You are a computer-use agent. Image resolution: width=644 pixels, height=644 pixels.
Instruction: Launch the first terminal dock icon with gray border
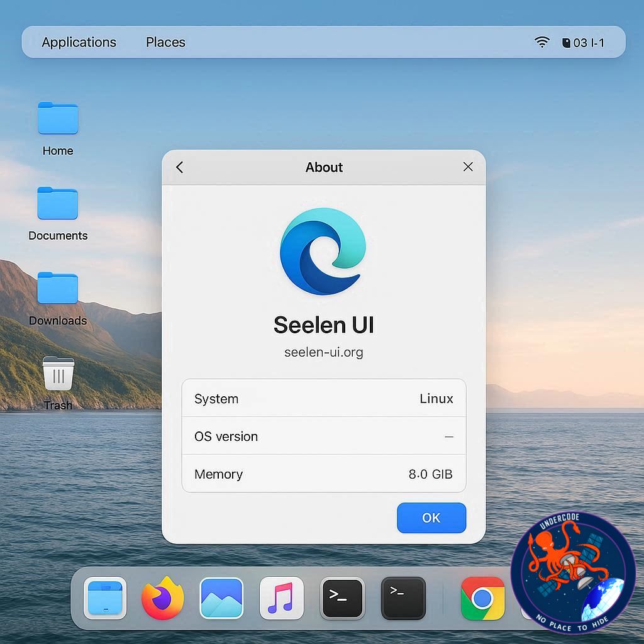[342, 598]
